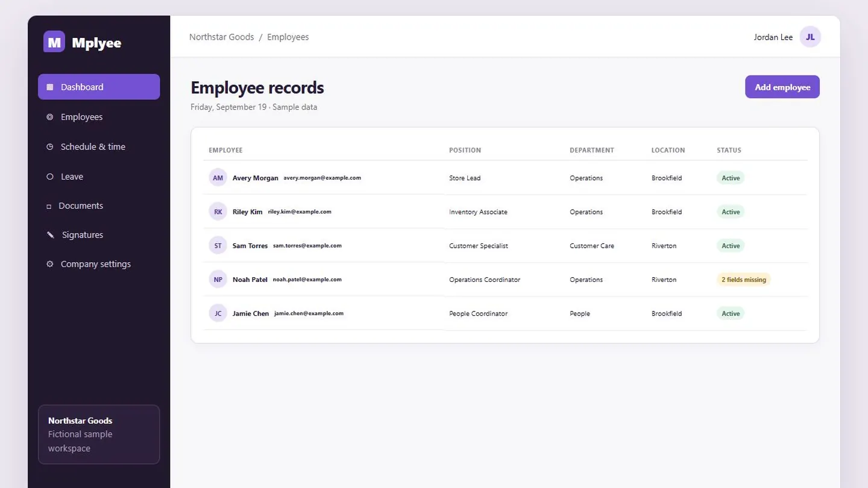Viewport: 868px width, 488px height.
Task: Select Leave in the sidebar
Action: point(99,177)
